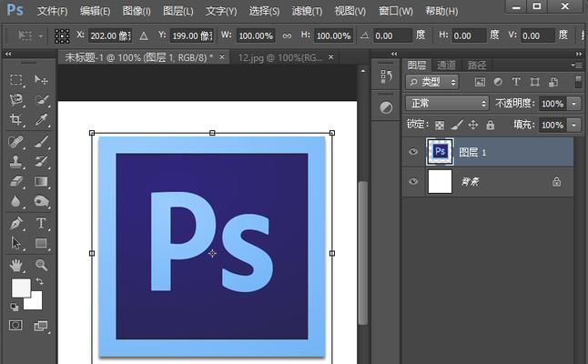Screen dimensions: 588x364
Task: Select the Gradient tool
Action: coord(40,181)
